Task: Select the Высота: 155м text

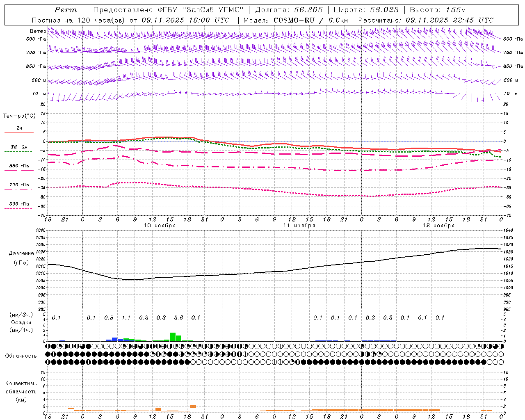Action: (438, 10)
